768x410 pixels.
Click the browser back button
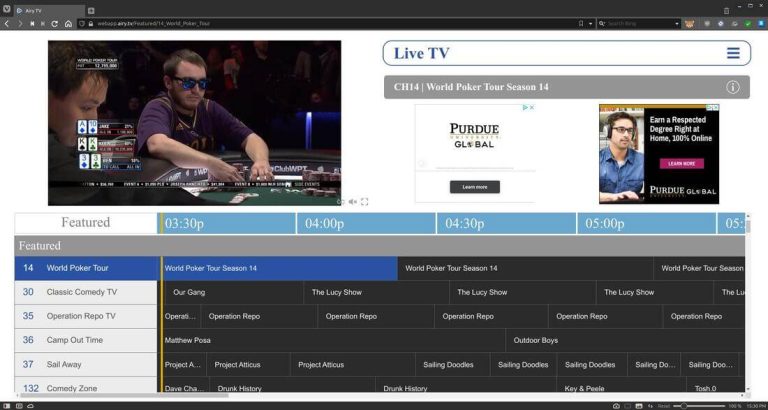(x=7, y=23)
